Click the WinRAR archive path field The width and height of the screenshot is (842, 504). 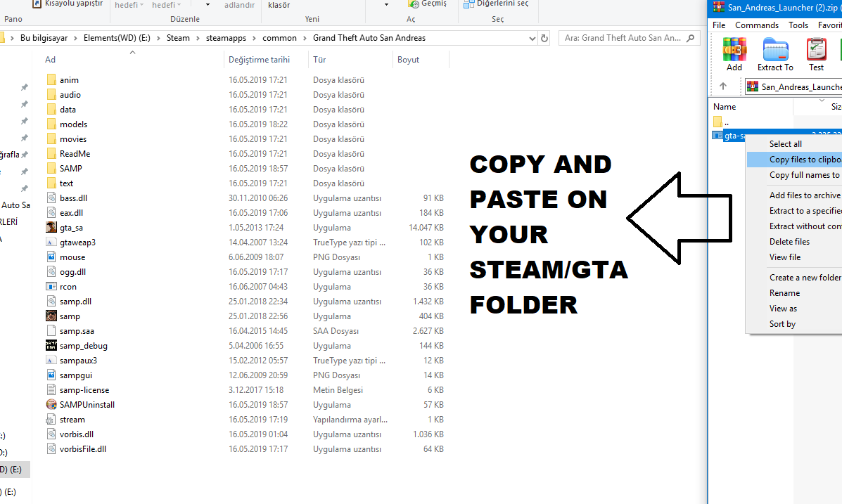793,86
